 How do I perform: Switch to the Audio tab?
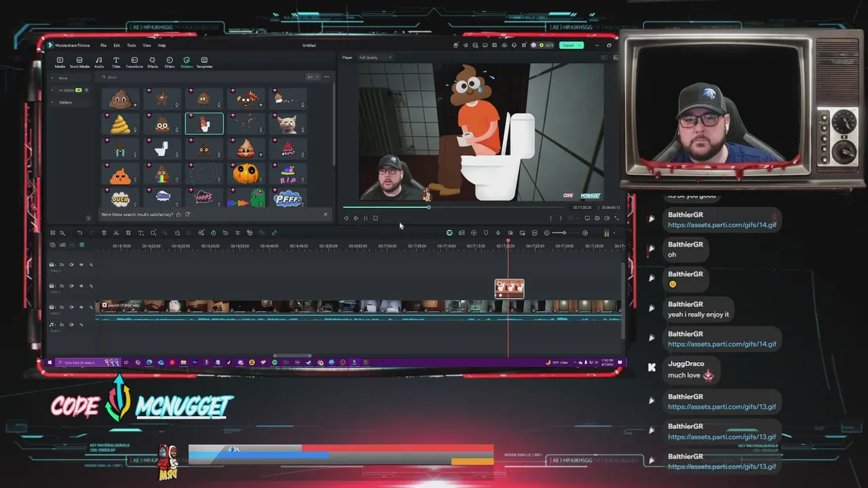[99, 62]
